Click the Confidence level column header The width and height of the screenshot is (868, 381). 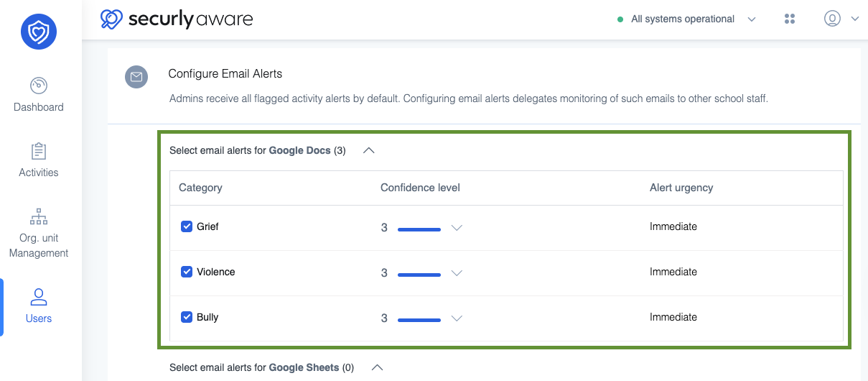click(420, 188)
